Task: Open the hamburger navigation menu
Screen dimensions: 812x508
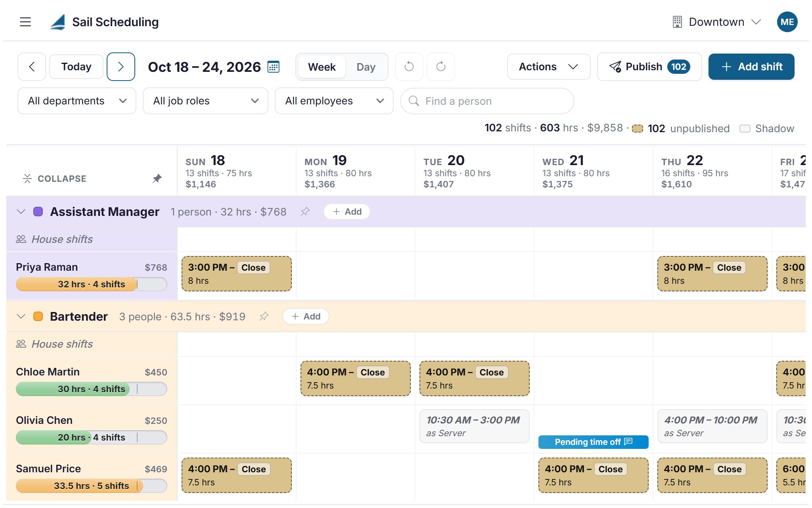Action: pyautogui.click(x=25, y=22)
